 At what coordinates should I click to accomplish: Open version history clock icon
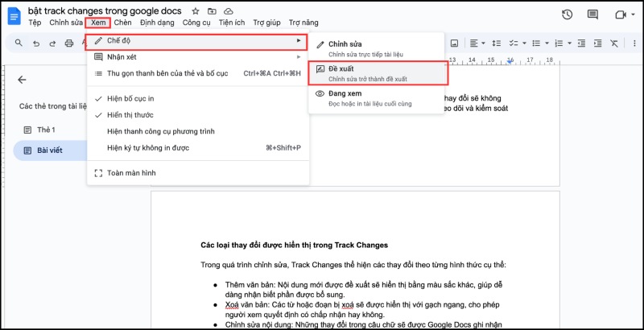tap(568, 14)
